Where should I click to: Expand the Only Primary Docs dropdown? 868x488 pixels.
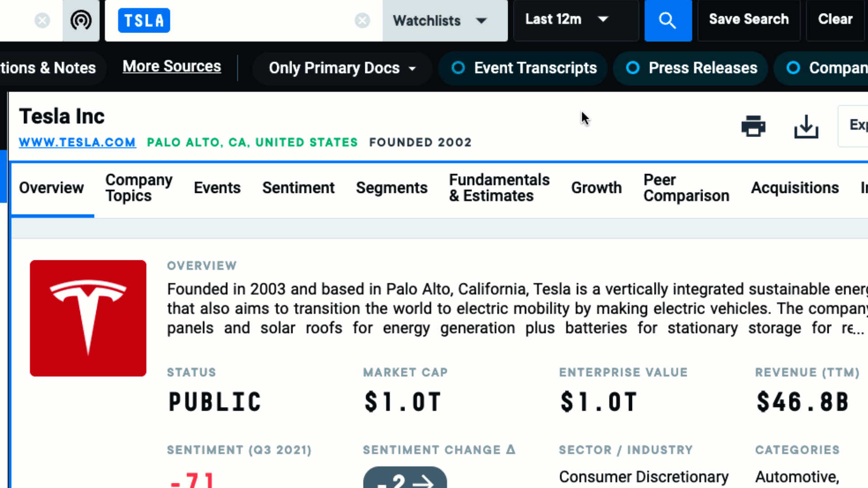342,68
